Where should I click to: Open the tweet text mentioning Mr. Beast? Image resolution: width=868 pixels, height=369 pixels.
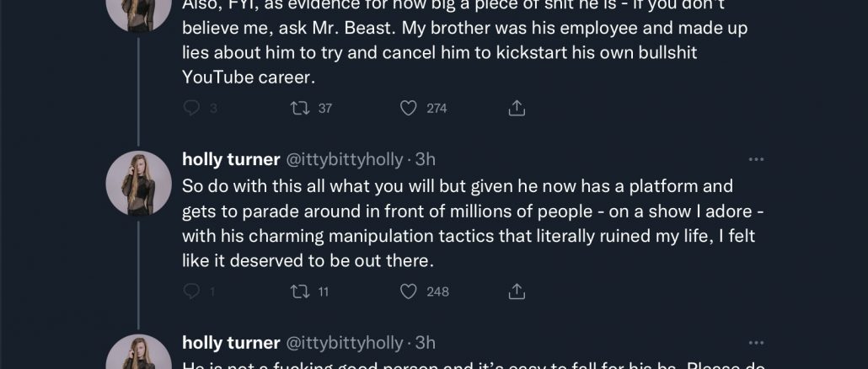click(463, 51)
